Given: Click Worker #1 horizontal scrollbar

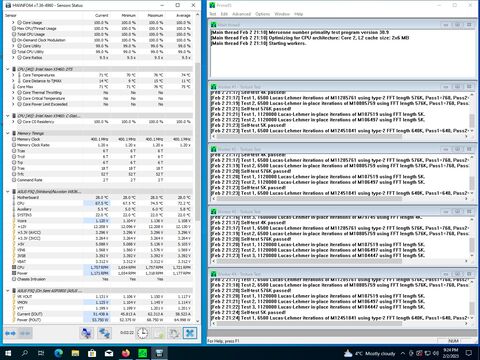Looking at the screenshot, I should [x=309, y=136].
